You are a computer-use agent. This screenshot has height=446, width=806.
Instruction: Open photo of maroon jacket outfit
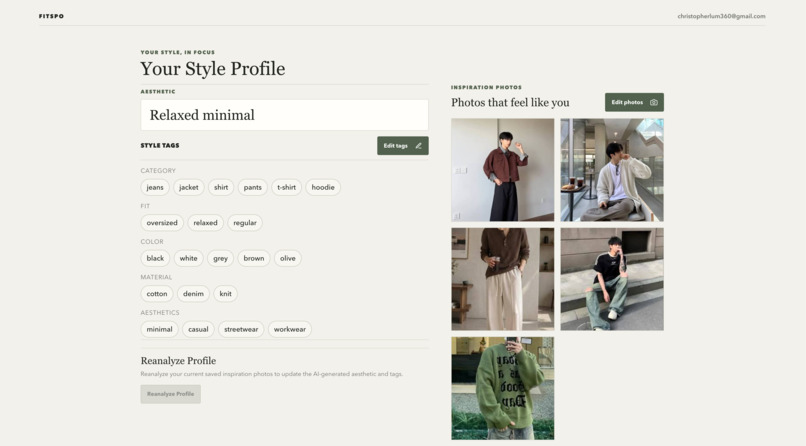503,170
